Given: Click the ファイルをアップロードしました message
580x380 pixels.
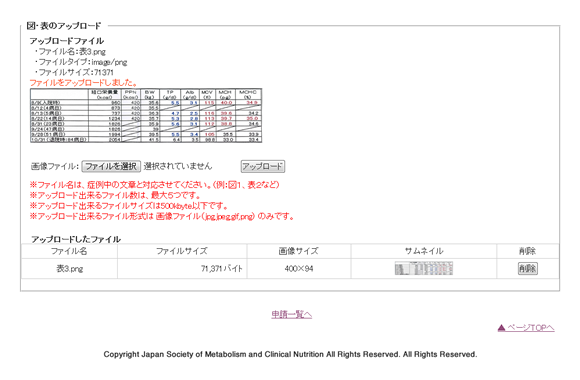Looking at the screenshot, I should click(x=83, y=83).
